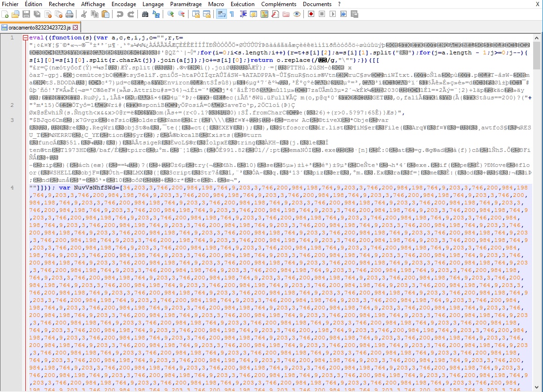Viewport: 543px width, 392px height.
Task: Open the Document Map panel icon
Action: coord(264,14)
